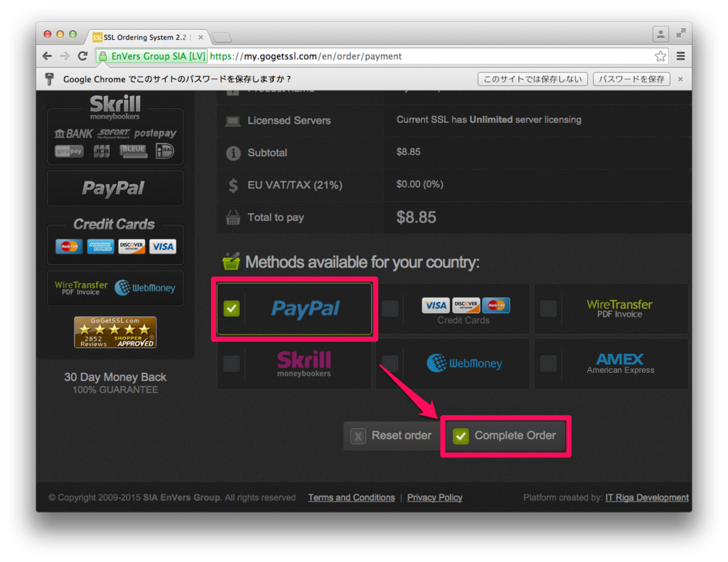Select the WireTransfer PDF Invoice logo option

tap(619, 308)
